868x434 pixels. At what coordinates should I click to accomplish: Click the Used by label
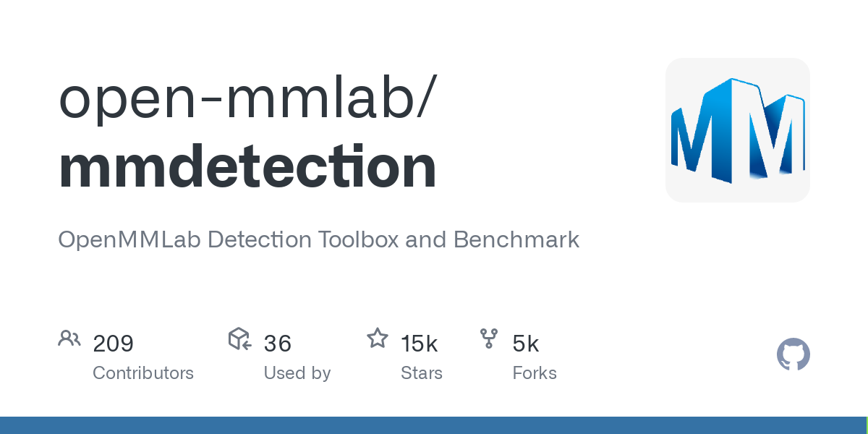(297, 373)
